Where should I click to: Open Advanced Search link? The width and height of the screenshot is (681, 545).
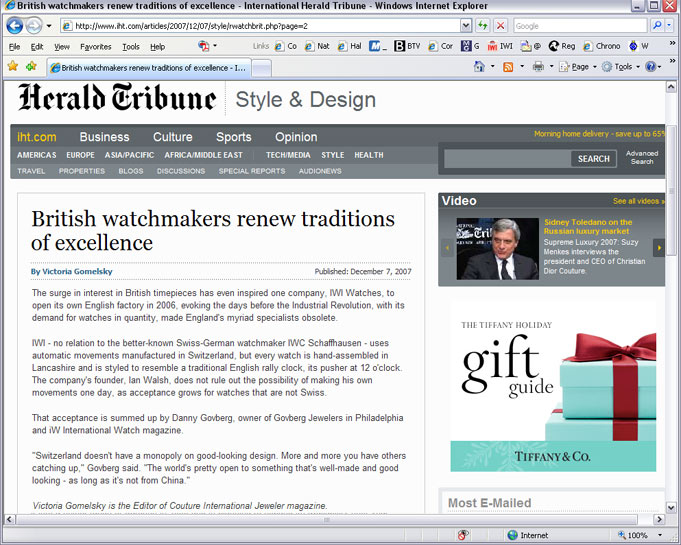(642, 158)
